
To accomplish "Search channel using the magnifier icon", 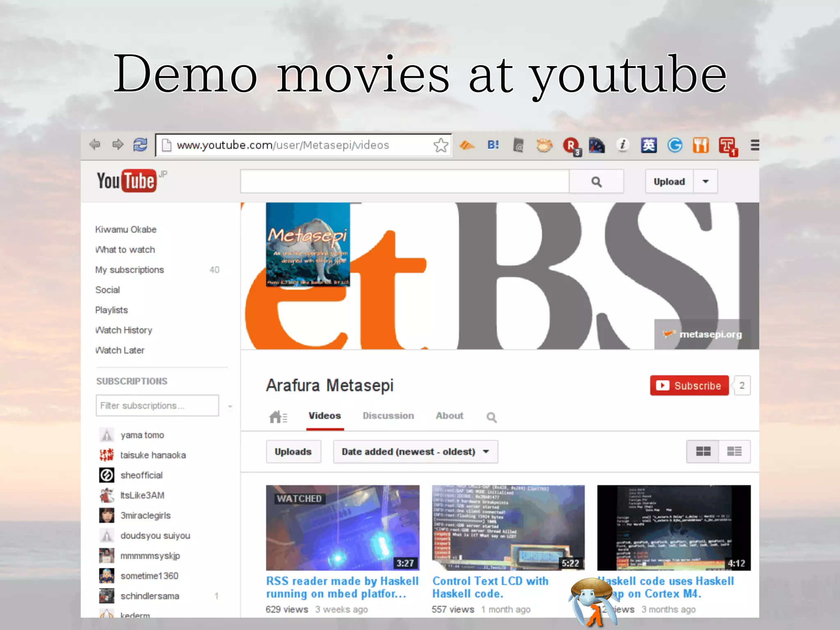I will click(x=491, y=417).
